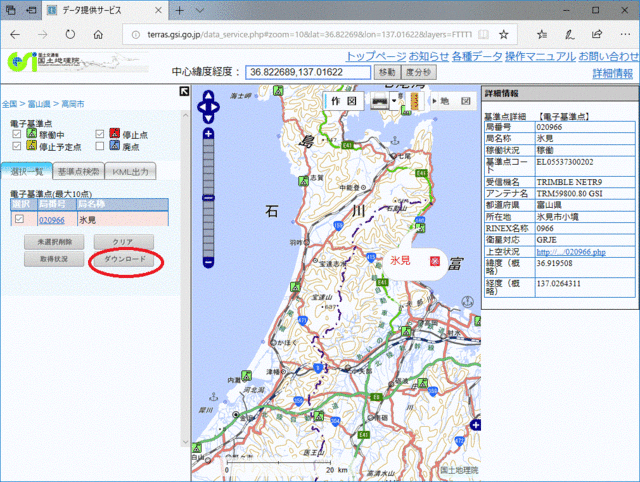Open the トップページ link

pos(376,56)
